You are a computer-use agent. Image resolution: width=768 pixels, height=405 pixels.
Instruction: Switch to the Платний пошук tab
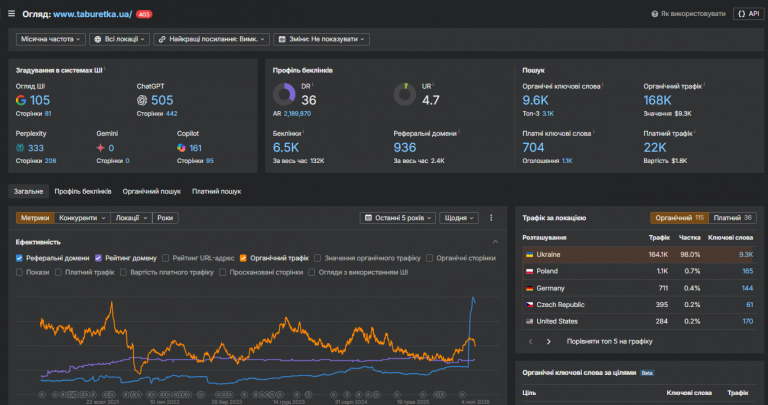217,190
